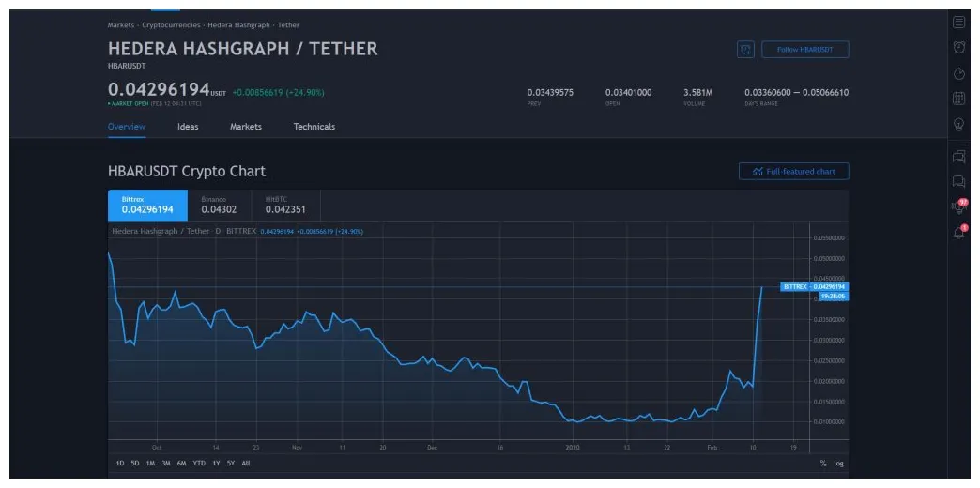Select the YTD time range

tap(199, 464)
